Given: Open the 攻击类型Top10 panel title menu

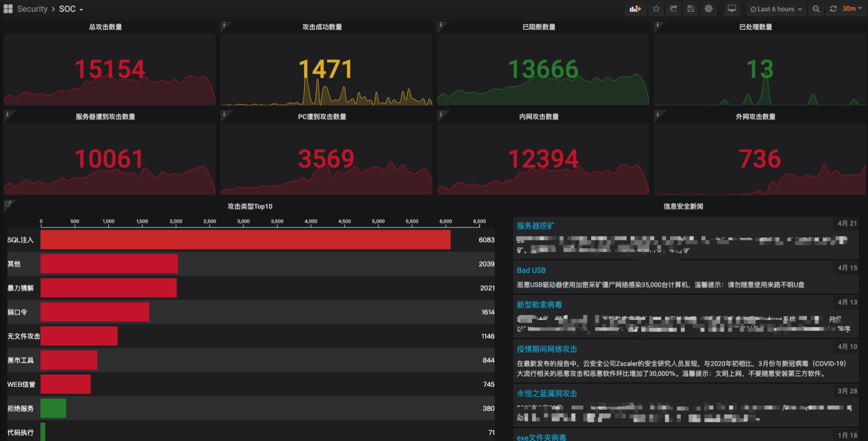Looking at the screenshot, I should 250,206.
